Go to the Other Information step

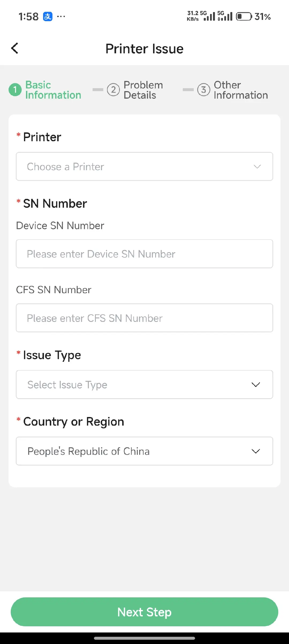pos(241,90)
